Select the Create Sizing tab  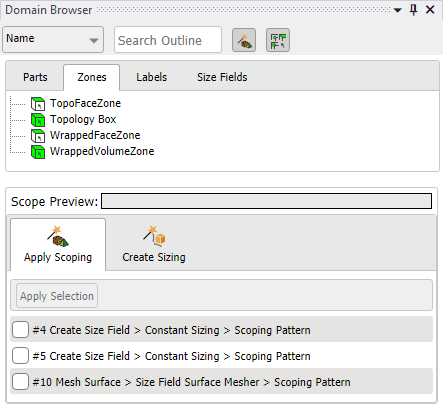[154, 244]
